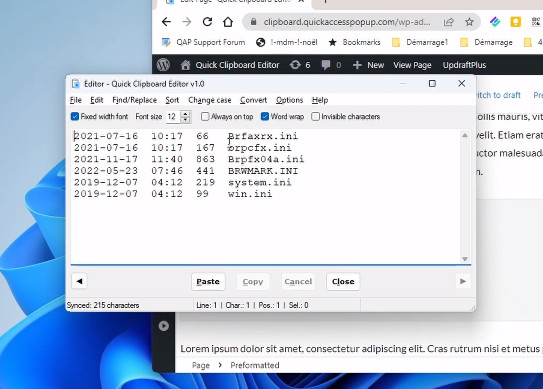Maximize the Quick Clipboard Editor window
The image size is (543, 389).
(432, 83)
